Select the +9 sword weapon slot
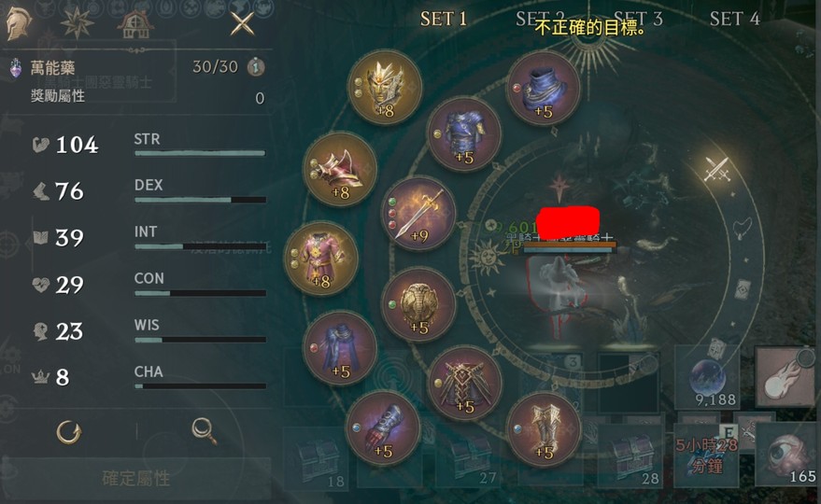821x504 pixels. pyautogui.click(x=418, y=214)
